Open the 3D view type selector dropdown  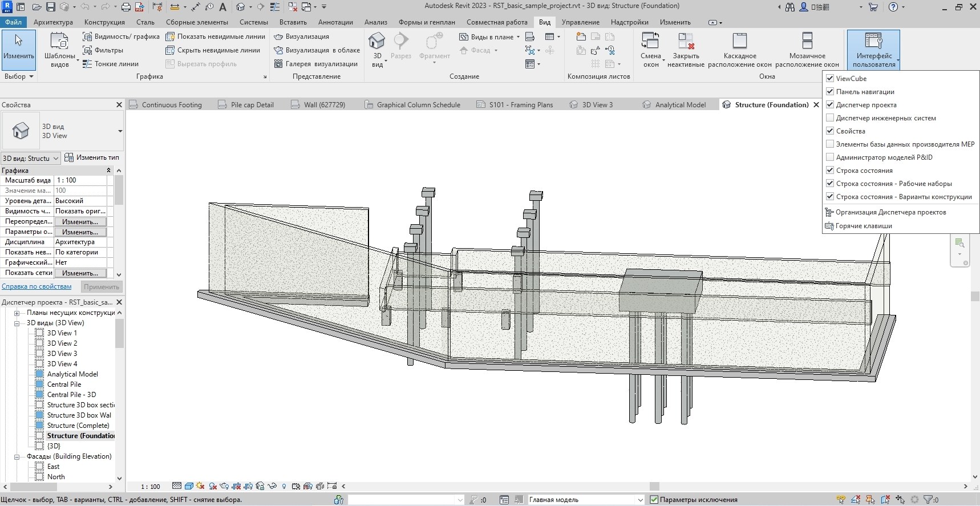pyautogui.click(x=120, y=131)
